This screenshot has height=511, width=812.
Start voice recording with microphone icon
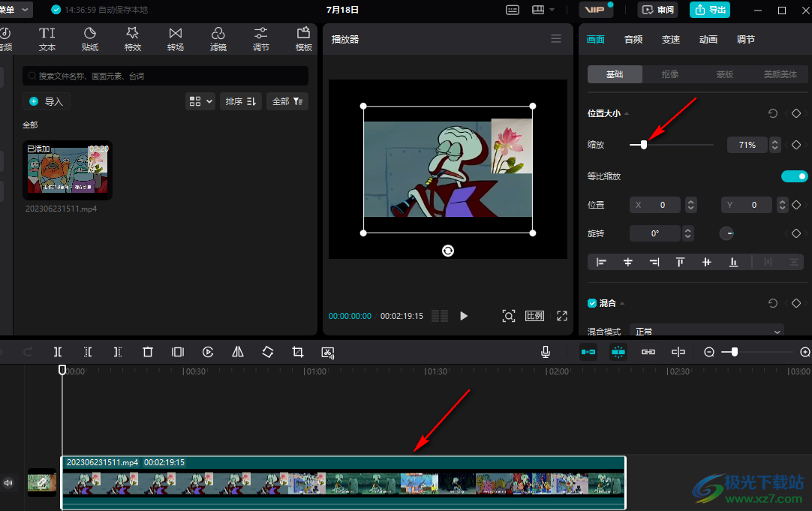546,352
